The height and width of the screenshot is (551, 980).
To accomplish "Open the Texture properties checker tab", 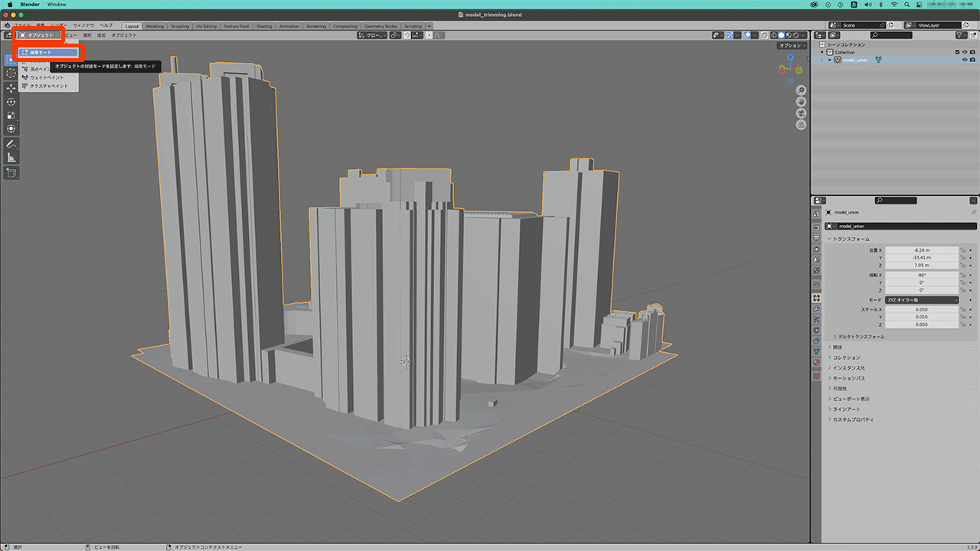I will (x=816, y=377).
